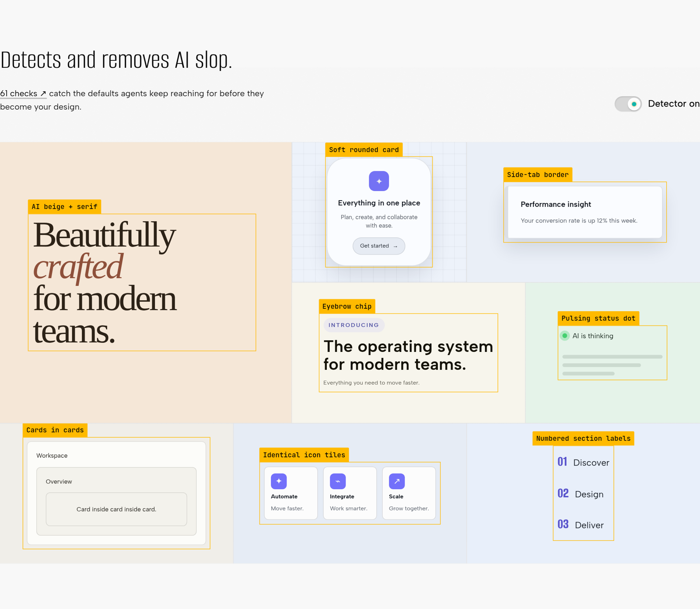
Task: Click the 01 Discover label
Action: coord(583,463)
